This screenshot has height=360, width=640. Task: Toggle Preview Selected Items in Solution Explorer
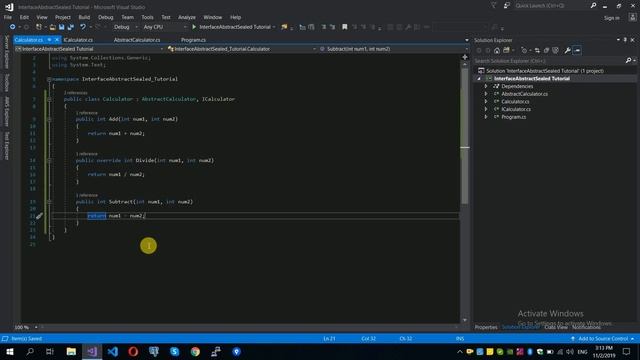click(x=577, y=51)
